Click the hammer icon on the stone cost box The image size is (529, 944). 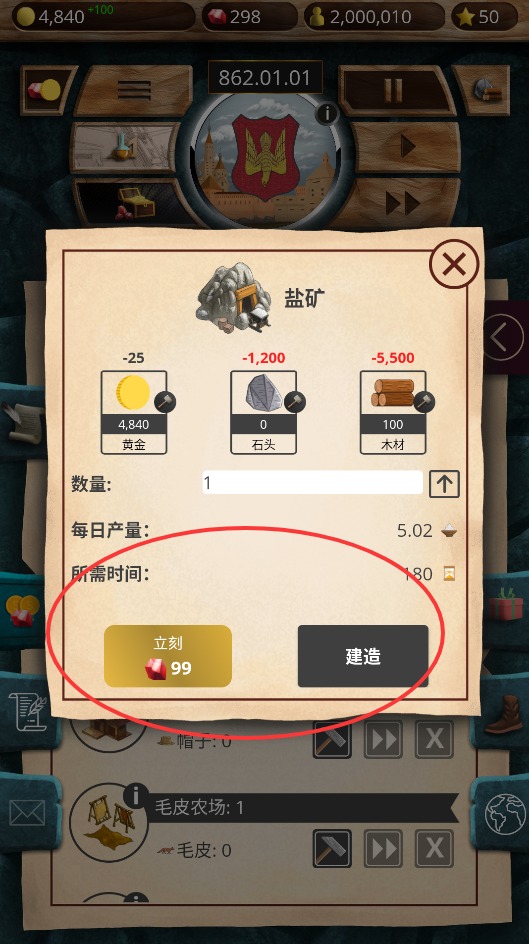(x=294, y=402)
